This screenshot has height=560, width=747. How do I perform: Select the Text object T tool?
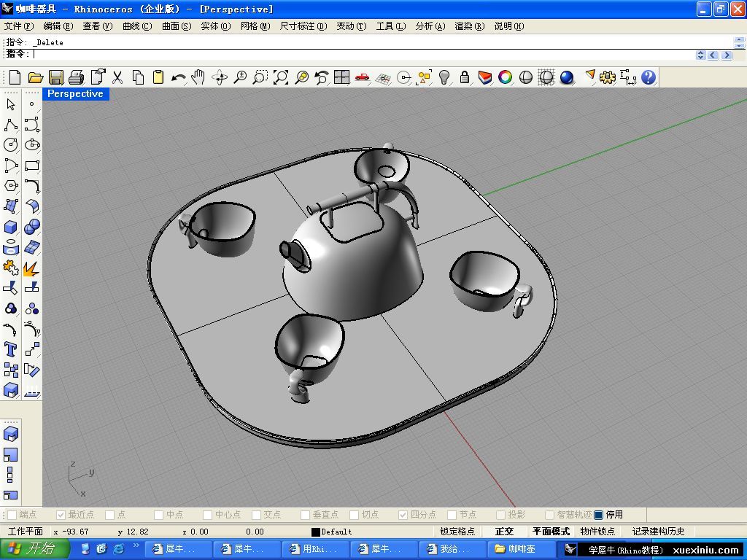click(11, 349)
